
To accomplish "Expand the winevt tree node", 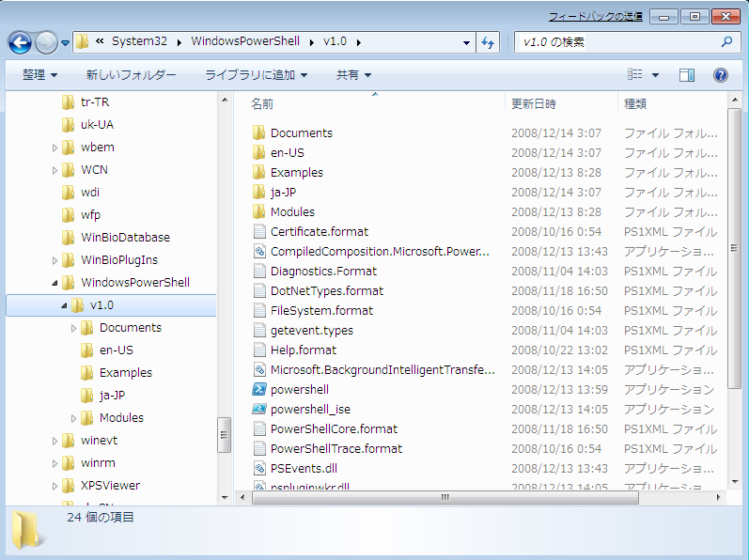I will tap(55, 441).
